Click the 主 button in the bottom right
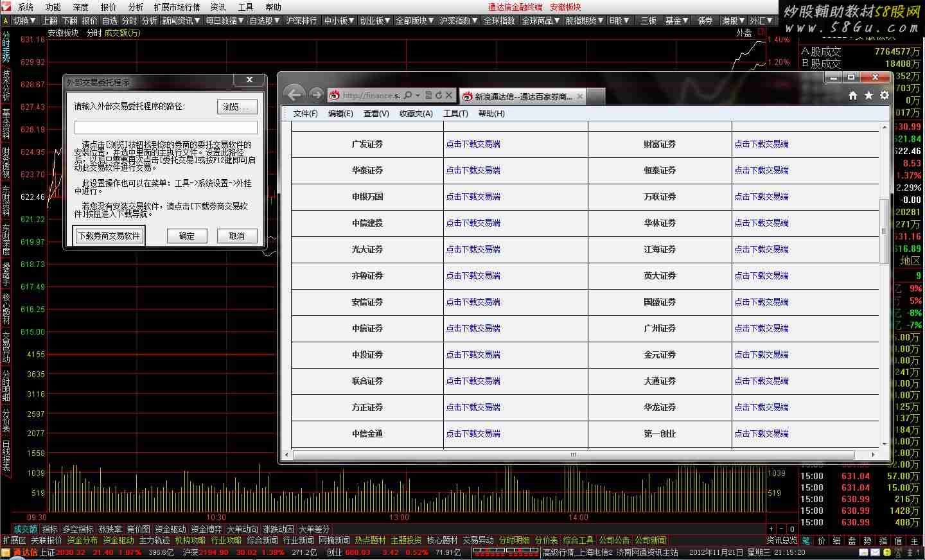Screen dimensions: 925x560 coord(913,541)
